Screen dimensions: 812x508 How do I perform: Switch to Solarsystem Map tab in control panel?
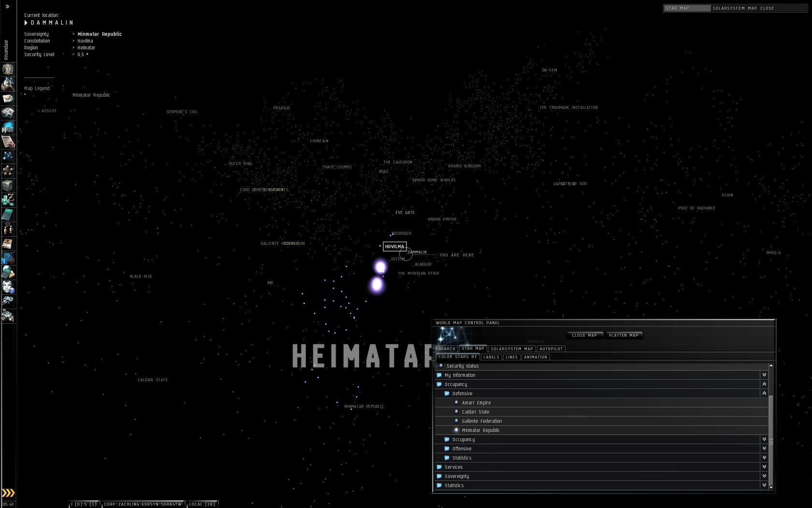(512, 349)
